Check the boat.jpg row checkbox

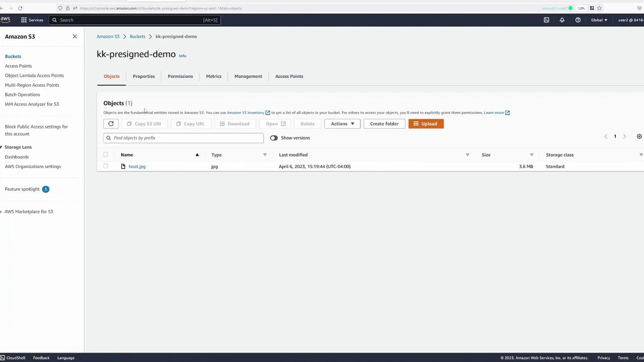[106, 166]
